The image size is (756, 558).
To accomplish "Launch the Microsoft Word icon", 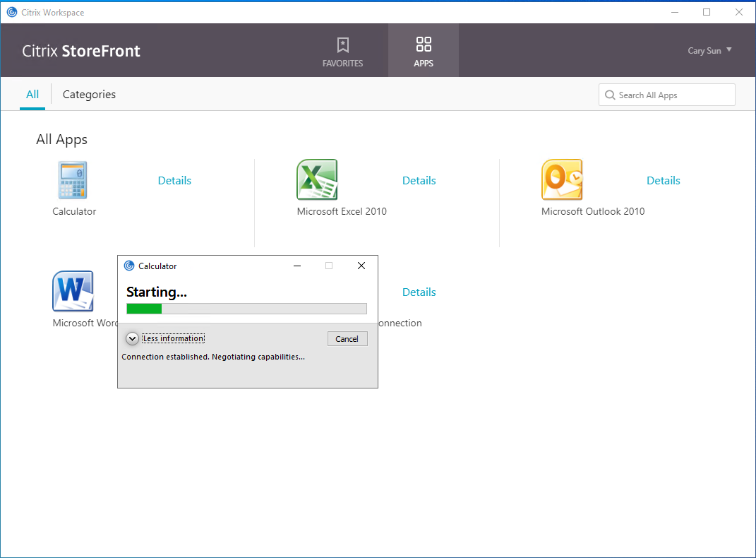I will [x=73, y=291].
